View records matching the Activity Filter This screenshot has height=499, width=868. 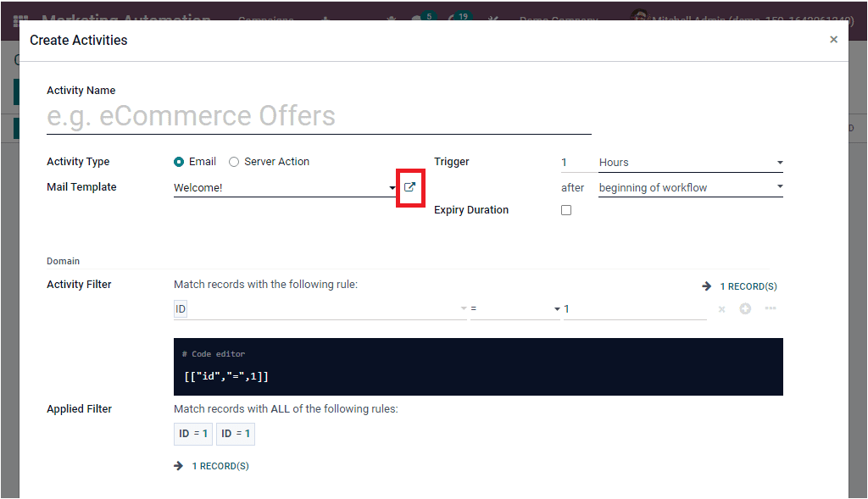[739, 286]
